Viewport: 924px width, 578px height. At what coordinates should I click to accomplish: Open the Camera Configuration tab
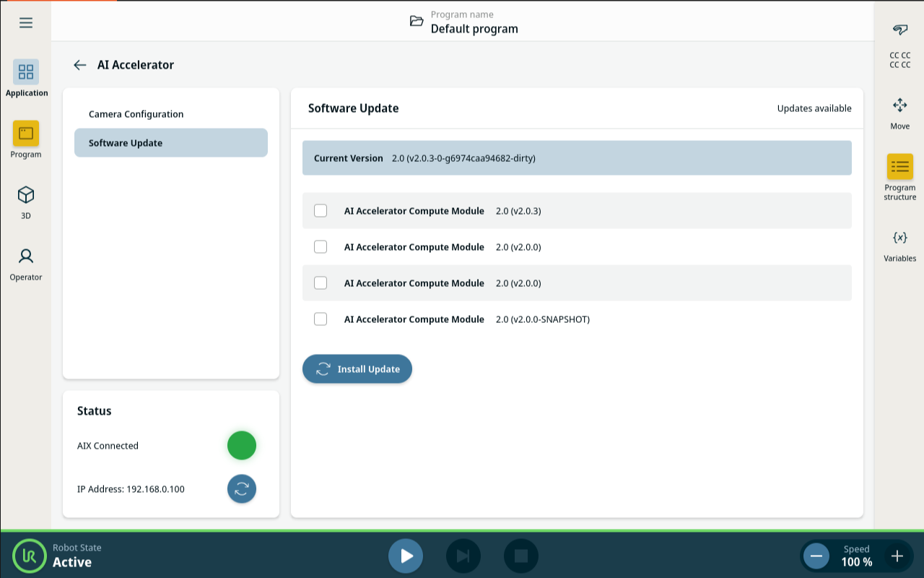click(136, 114)
